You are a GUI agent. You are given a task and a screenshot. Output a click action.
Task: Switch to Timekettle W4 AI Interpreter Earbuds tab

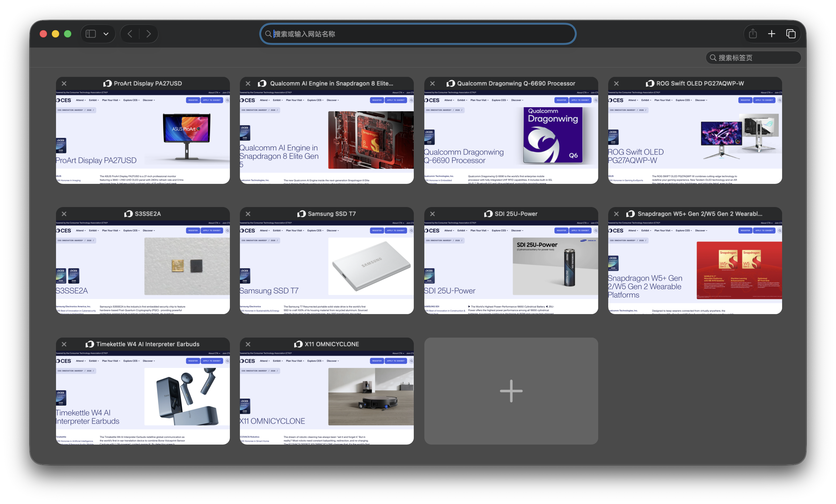pos(143,397)
